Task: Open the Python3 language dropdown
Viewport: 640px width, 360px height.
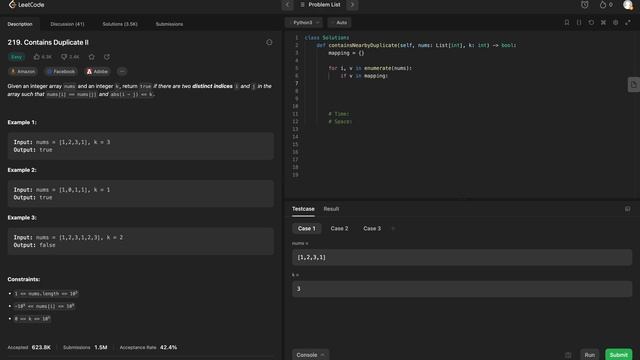Action: pyautogui.click(x=304, y=22)
